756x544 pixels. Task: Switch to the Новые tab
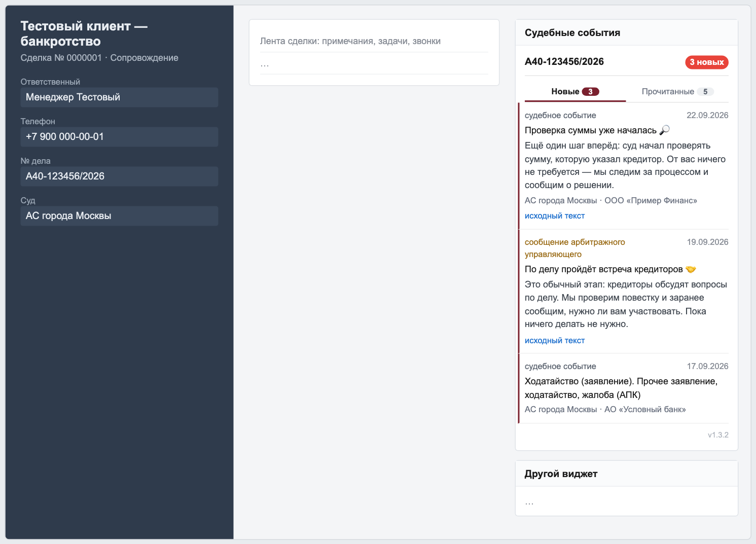pos(575,92)
